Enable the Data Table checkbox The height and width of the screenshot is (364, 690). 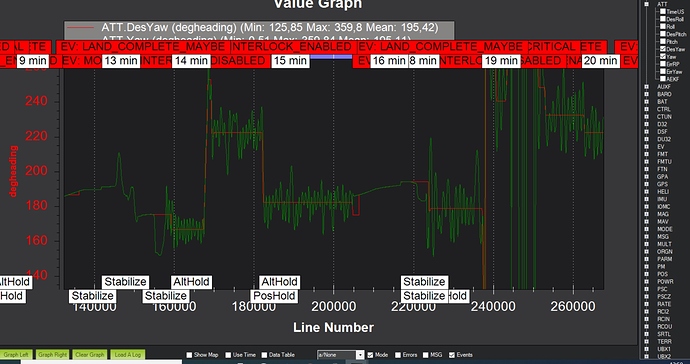(264, 355)
